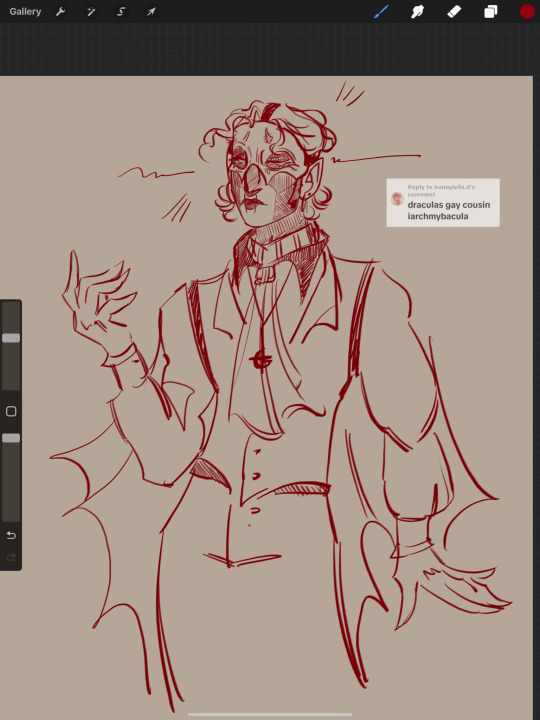The width and height of the screenshot is (540, 720).
Task: Tap the home indicator bar at the bottom
Action: [x=270, y=714]
